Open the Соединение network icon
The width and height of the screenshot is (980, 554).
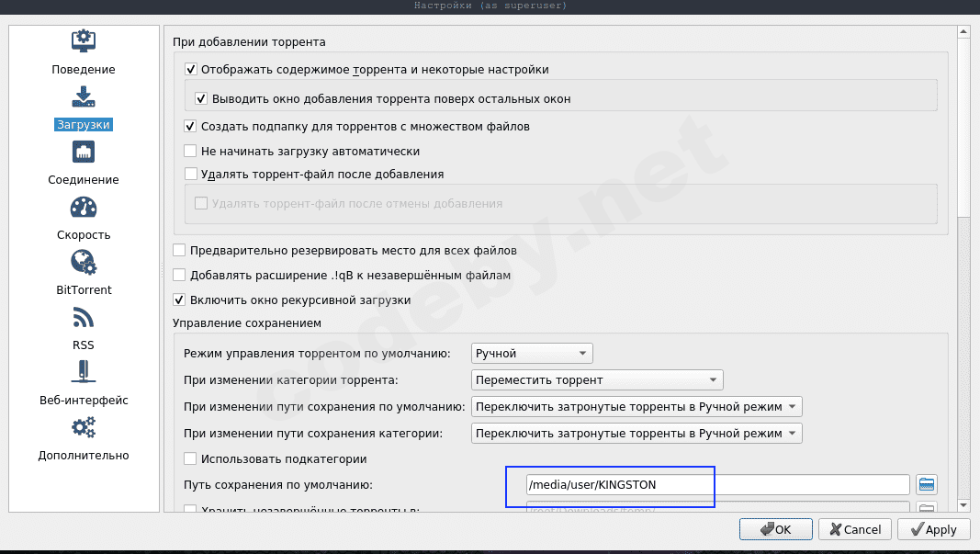[84, 152]
